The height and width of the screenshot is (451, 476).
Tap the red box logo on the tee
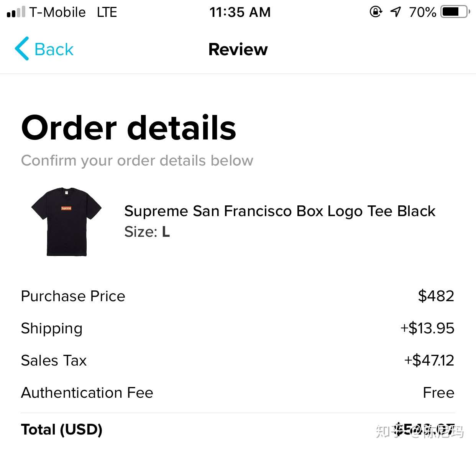[x=66, y=208]
